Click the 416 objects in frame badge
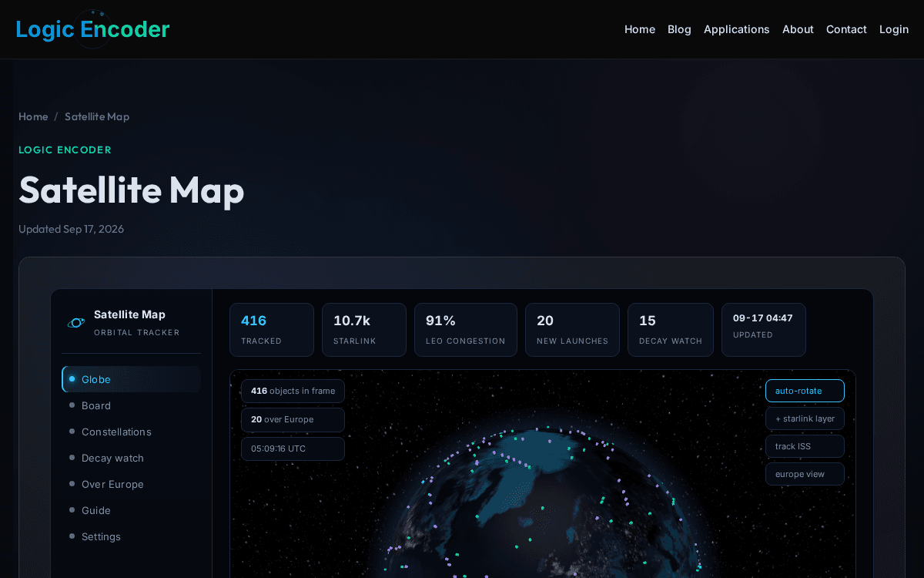This screenshot has height=578, width=924. [293, 391]
